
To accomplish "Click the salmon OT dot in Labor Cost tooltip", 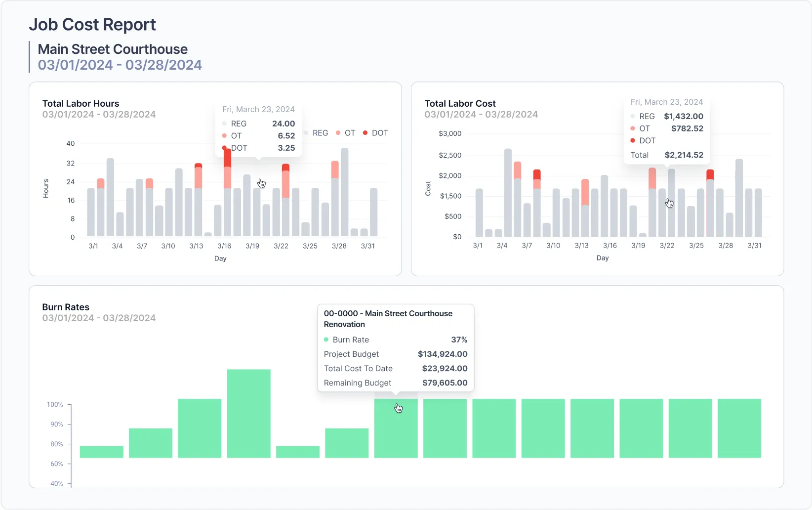I will (633, 128).
